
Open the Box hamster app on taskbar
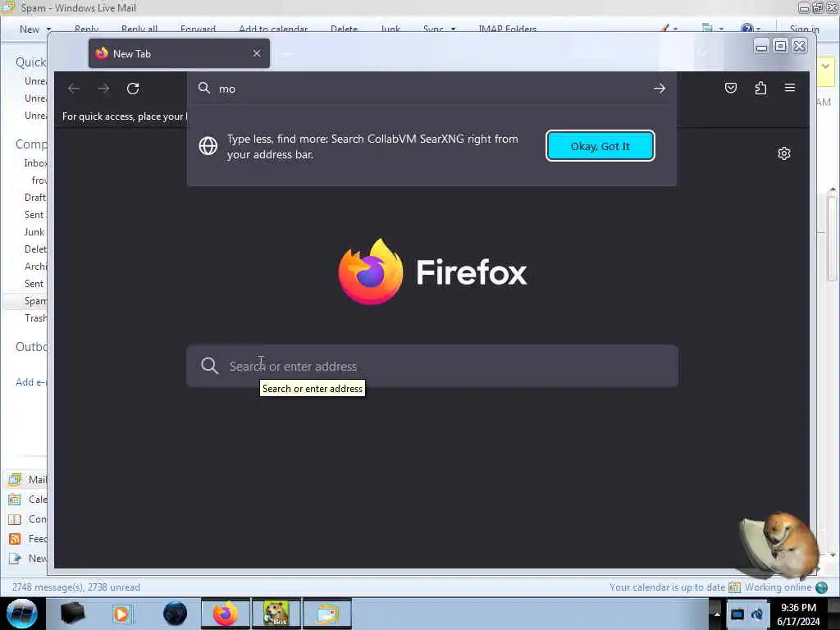(x=276, y=614)
